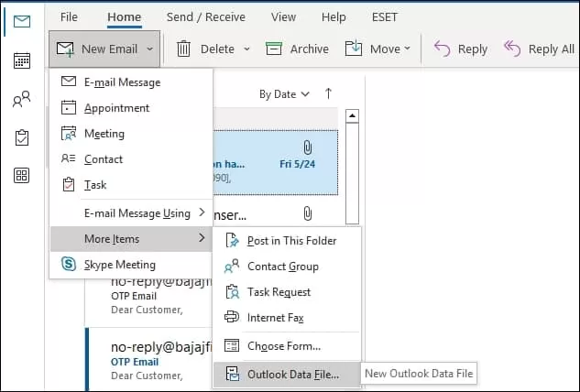Open the highlighted Fri 5/24 message
Image resolution: width=580 pixels, height=392 pixels.
pyautogui.click(x=276, y=162)
